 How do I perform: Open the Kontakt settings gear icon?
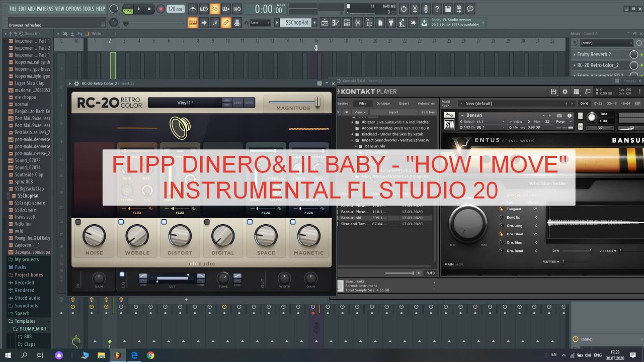pos(565,92)
